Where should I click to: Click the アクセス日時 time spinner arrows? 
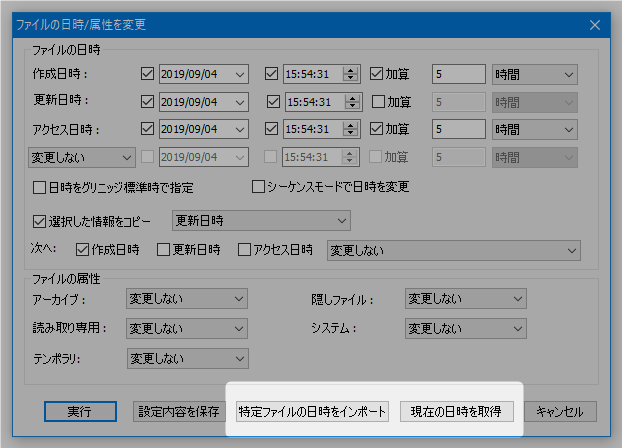tap(350, 129)
